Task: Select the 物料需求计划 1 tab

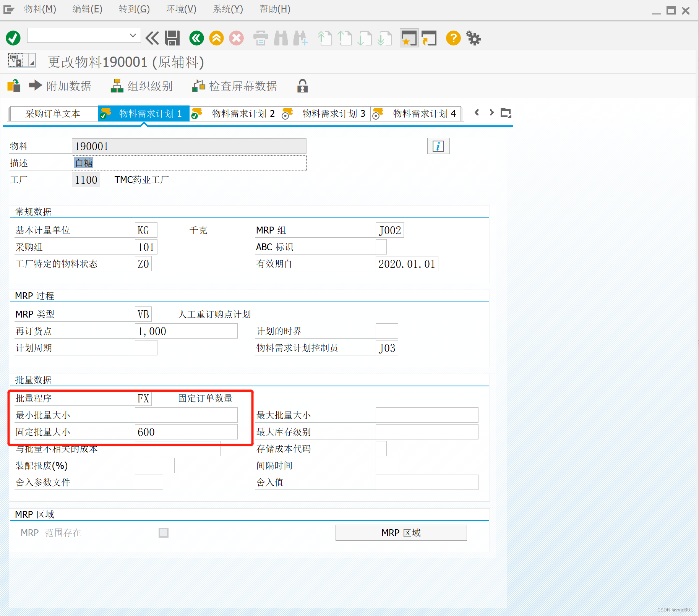Action: coord(144,113)
